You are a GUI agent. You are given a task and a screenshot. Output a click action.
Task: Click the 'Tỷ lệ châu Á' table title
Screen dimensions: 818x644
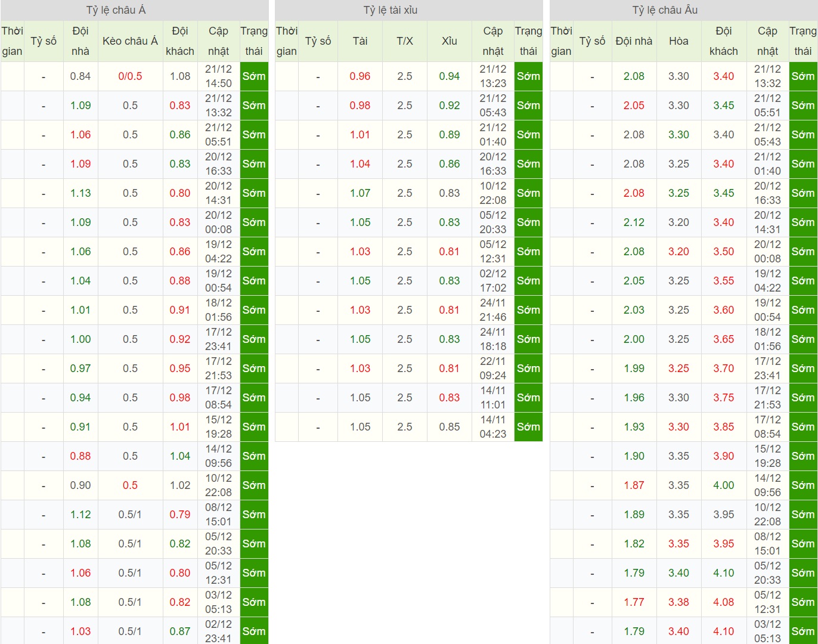[116, 10]
